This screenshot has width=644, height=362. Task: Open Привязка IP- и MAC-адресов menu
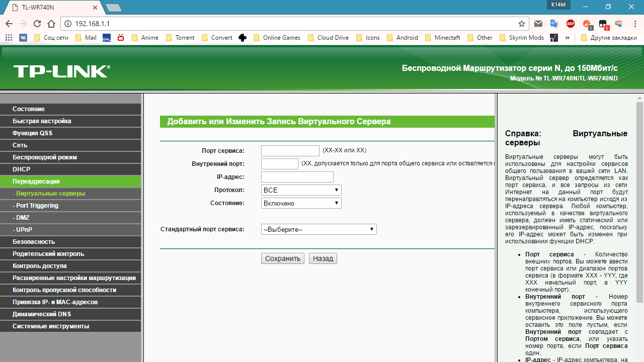[x=70, y=302]
